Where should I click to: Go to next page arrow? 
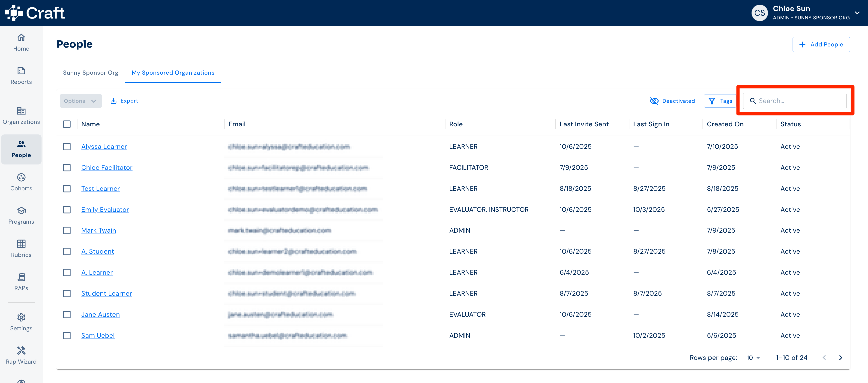[840, 358]
